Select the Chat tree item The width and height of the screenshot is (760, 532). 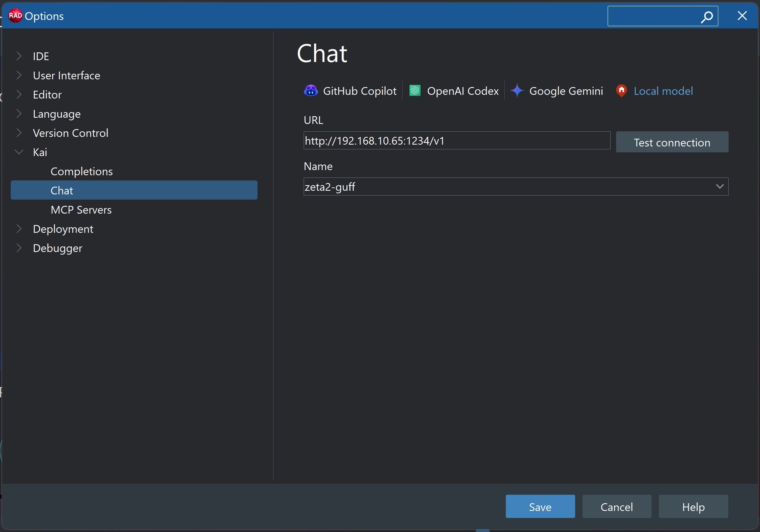point(134,190)
